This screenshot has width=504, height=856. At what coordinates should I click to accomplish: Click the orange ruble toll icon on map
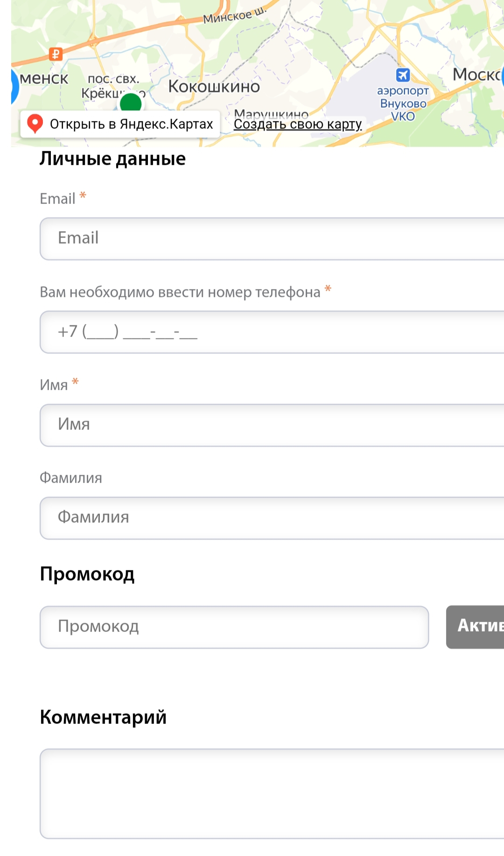coord(56,54)
